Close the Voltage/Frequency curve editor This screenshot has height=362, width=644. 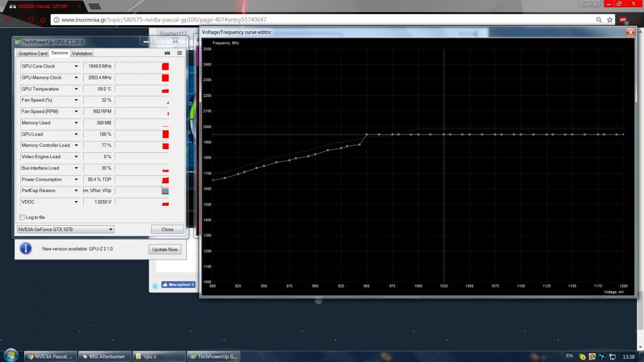point(630,32)
